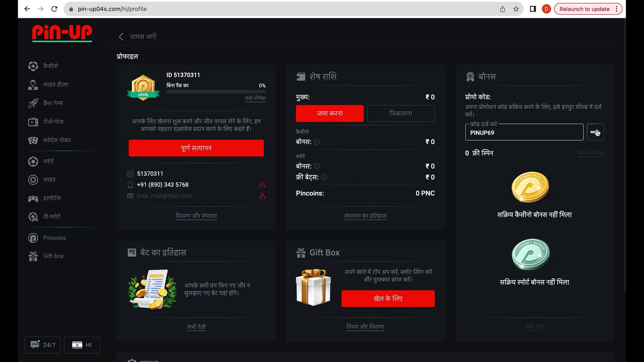Viewport: 644px width, 362px height.
Task: Open the casino section icon in sidebar
Action: (x=33, y=66)
